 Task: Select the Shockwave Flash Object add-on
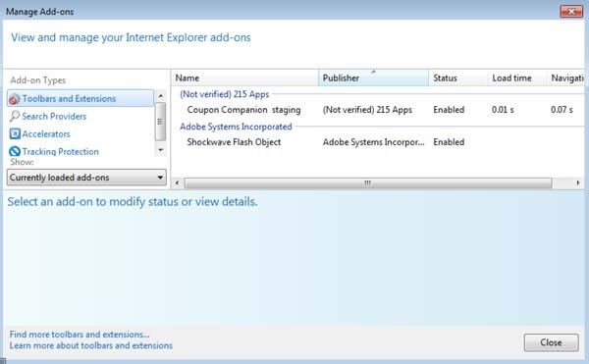(234, 142)
